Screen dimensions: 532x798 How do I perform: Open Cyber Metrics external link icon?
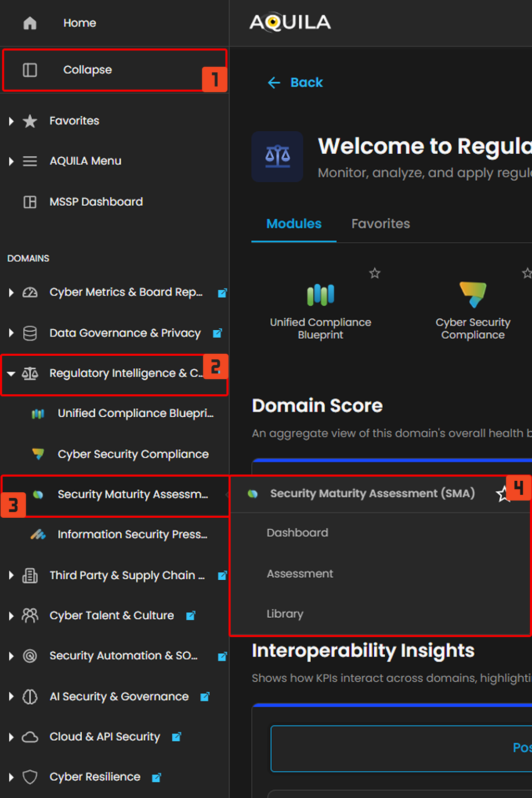coord(222,293)
